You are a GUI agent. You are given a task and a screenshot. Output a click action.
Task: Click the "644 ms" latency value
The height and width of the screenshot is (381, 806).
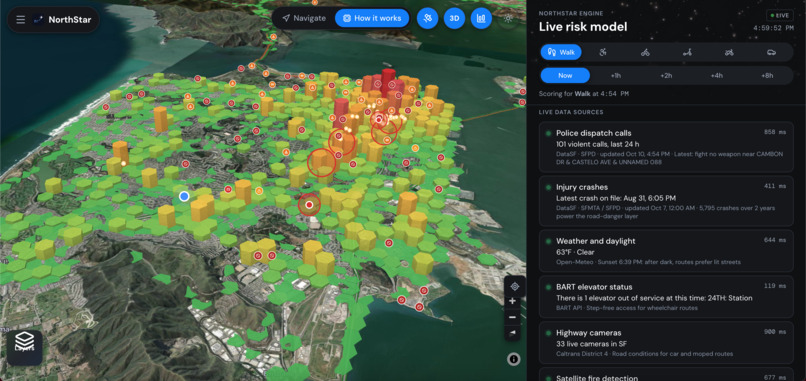click(775, 240)
